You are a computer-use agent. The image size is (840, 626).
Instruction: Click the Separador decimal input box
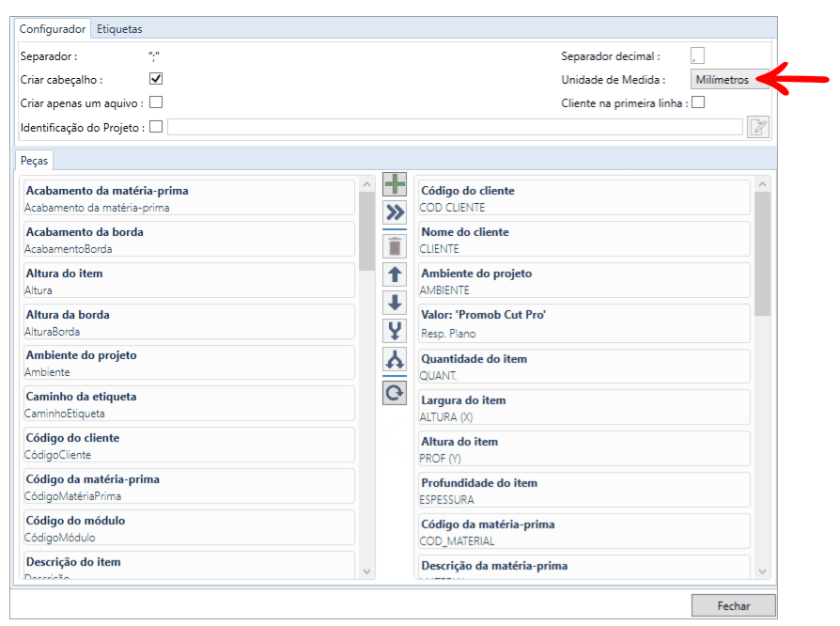point(697,55)
